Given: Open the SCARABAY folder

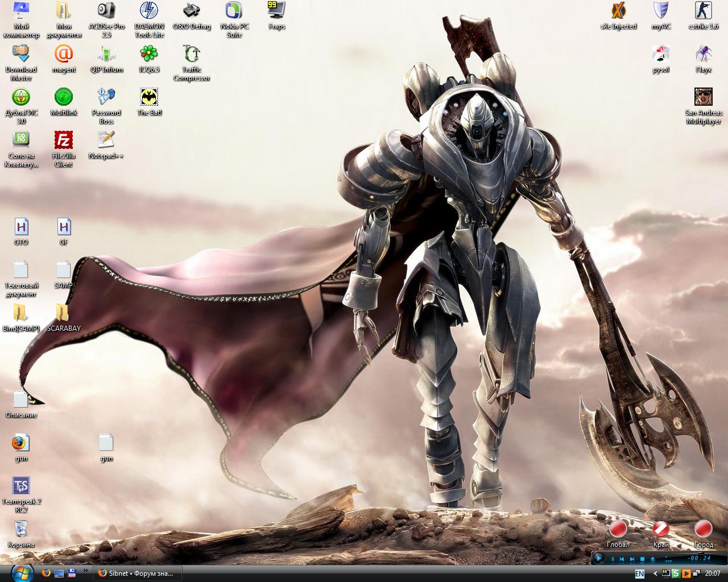Looking at the screenshot, I should (x=64, y=318).
